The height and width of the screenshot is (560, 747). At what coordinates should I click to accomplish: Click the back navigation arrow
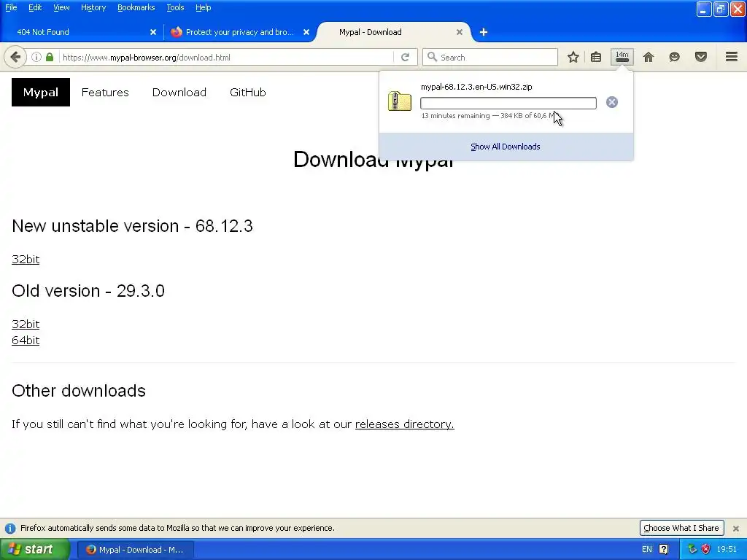coord(15,57)
